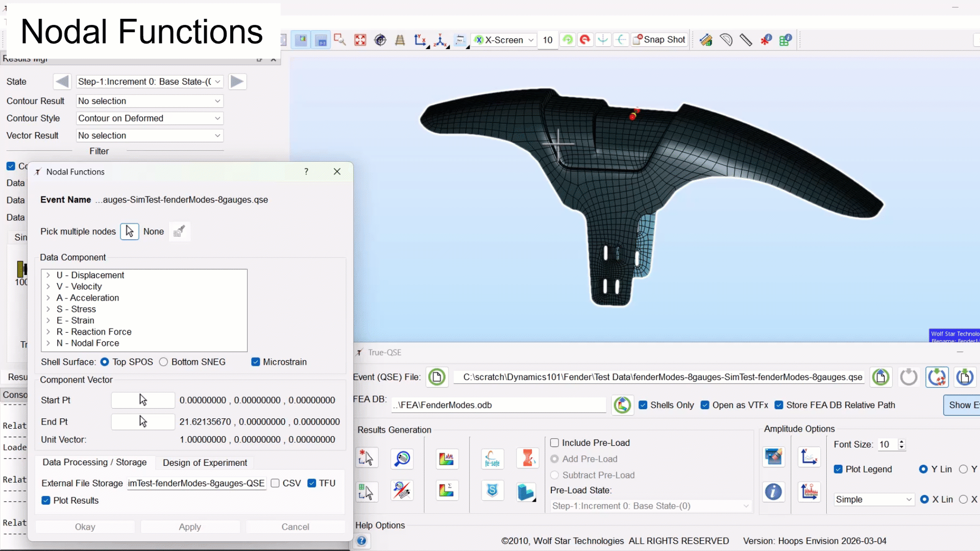Expand the R - Reaction Force component
The image size is (980, 551).
(x=48, y=332)
